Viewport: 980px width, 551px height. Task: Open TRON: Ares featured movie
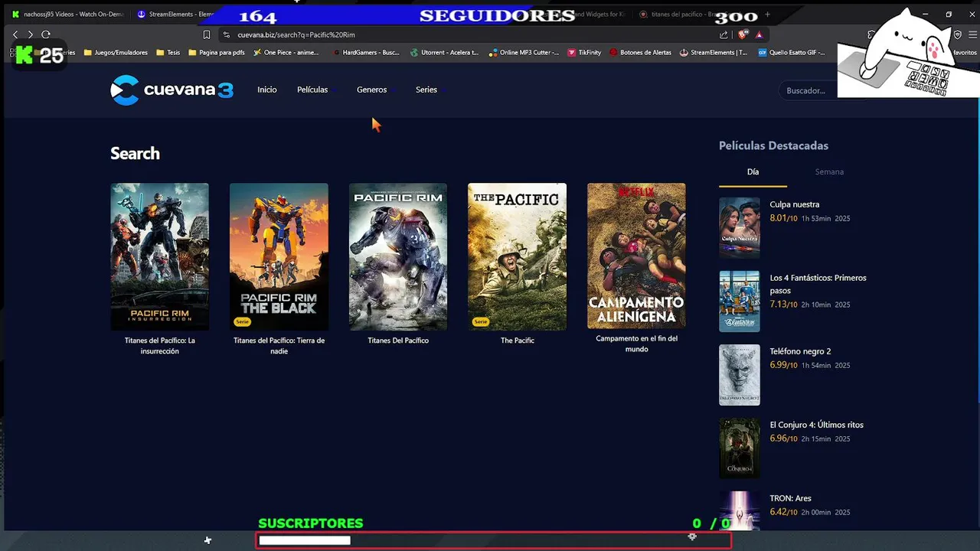pyautogui.click(x=790, y=498)
